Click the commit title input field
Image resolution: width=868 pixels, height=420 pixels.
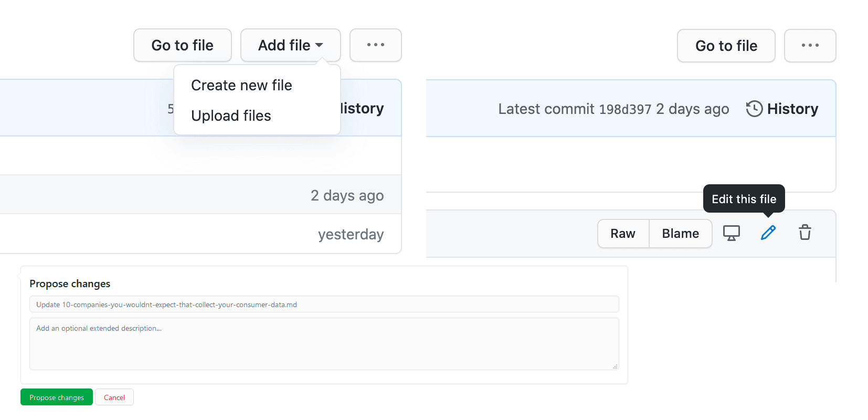pyautogui.click(x=324, y=304)
